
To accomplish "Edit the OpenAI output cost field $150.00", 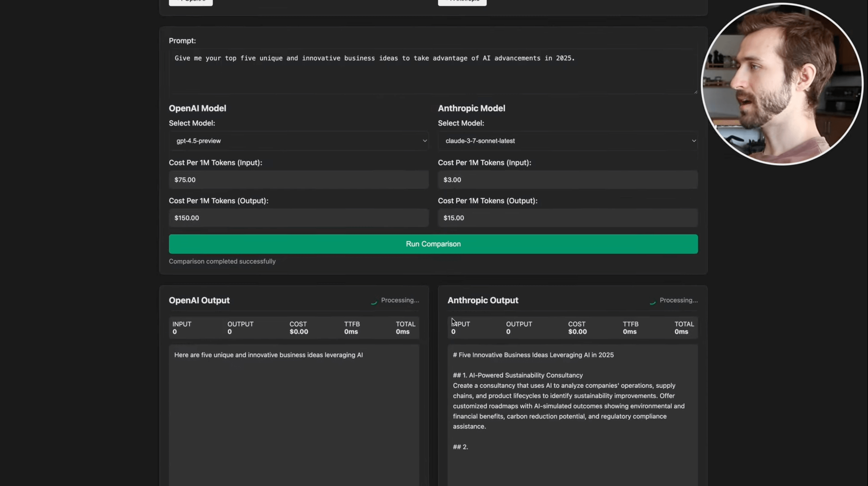I will tap(298, 217).
